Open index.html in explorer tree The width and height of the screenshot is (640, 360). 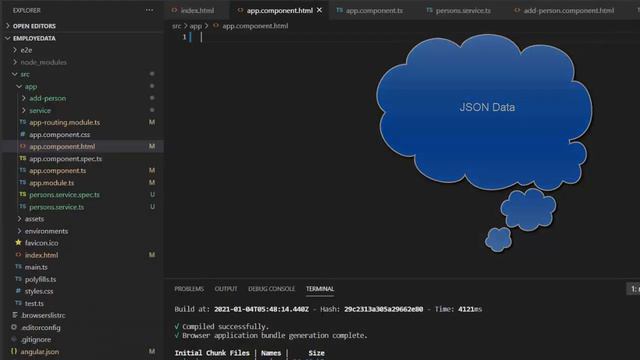click(41, 255)
